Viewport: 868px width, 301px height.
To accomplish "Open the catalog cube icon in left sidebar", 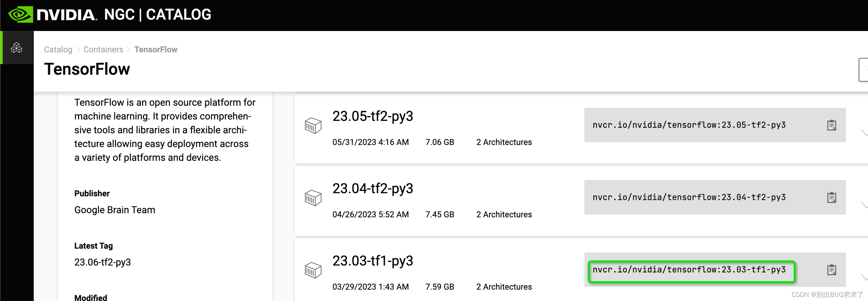I will pyautogui.click(x=17, y=48).
